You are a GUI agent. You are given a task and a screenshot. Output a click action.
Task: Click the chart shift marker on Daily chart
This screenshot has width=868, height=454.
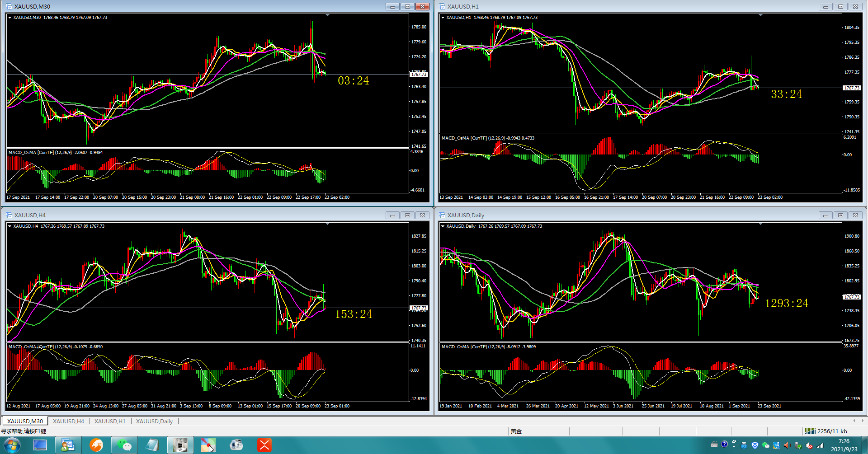[760, 224]
